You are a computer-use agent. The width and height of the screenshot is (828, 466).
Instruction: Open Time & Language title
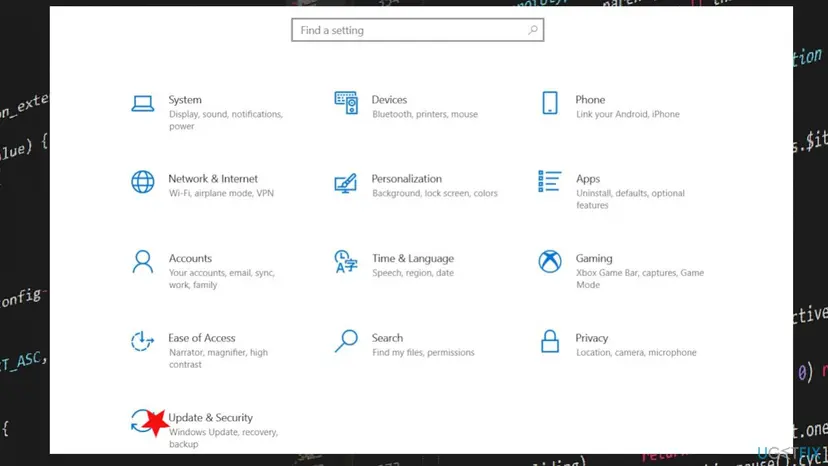point(413,258)
